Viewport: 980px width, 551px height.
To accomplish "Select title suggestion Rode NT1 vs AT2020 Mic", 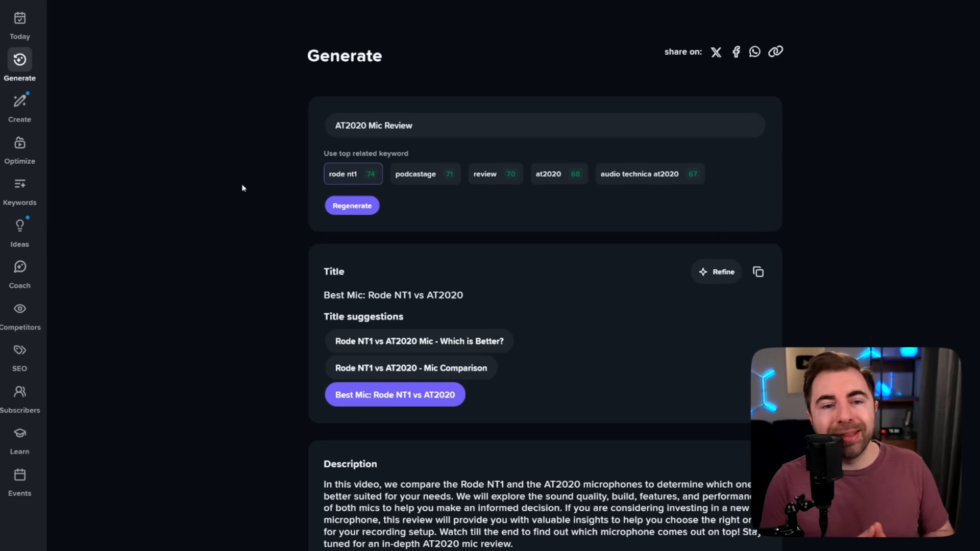I will tap(418, 340).
